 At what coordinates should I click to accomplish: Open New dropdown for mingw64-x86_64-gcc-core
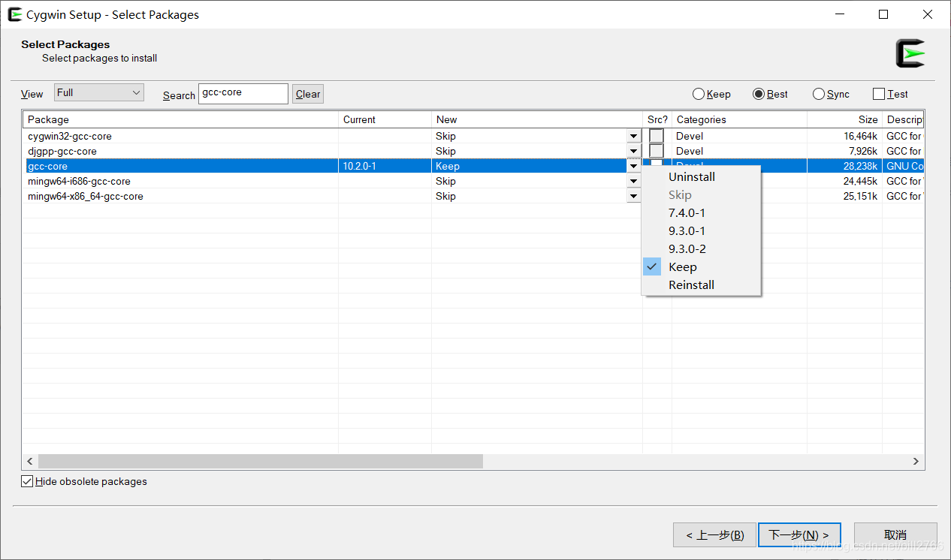pyautogui.click(x=634, y=196)
